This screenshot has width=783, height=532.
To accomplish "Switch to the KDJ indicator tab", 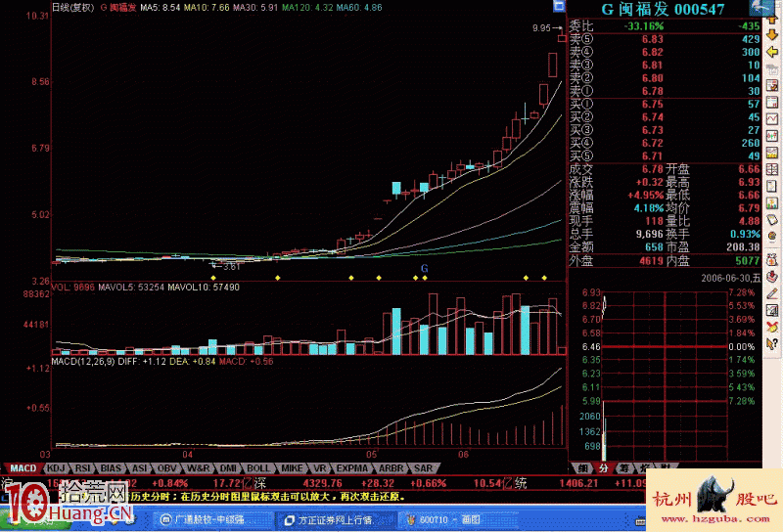I will tap(56, 468).
